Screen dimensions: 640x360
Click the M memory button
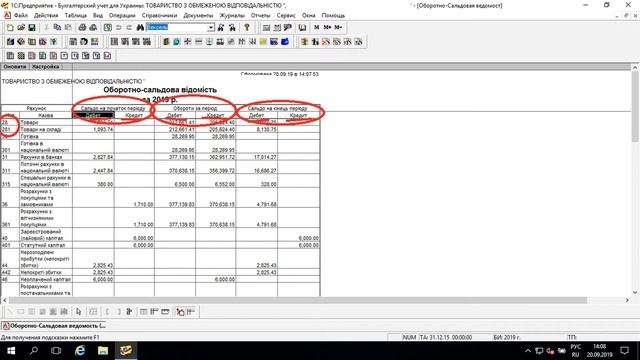[316, 28]
